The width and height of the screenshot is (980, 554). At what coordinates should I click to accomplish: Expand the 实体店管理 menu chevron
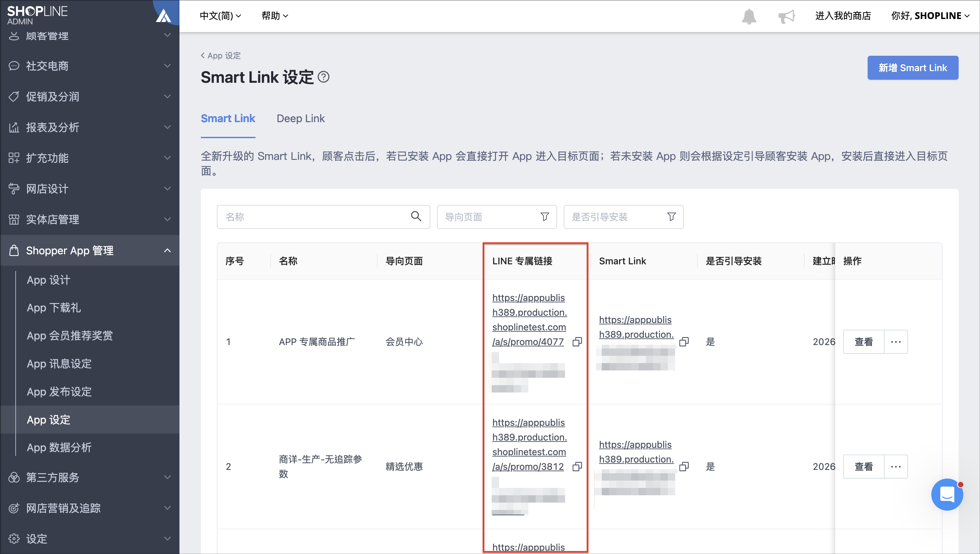(167, 219)
